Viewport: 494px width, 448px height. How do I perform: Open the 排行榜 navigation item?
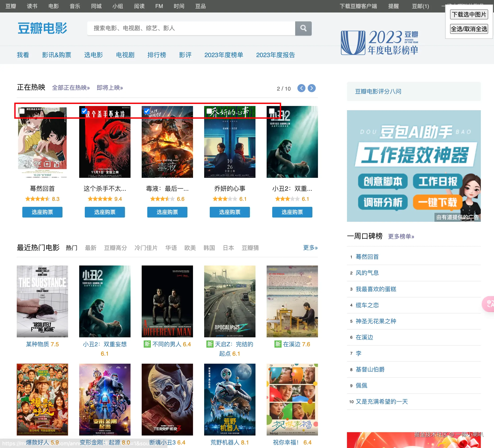point(157,55)
